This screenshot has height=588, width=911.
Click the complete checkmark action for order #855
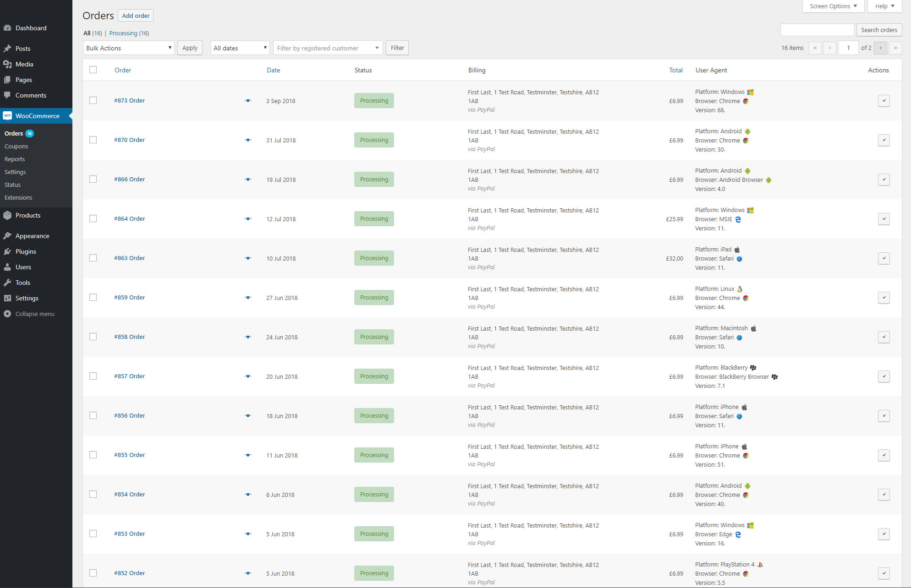[x=884, y=455]
